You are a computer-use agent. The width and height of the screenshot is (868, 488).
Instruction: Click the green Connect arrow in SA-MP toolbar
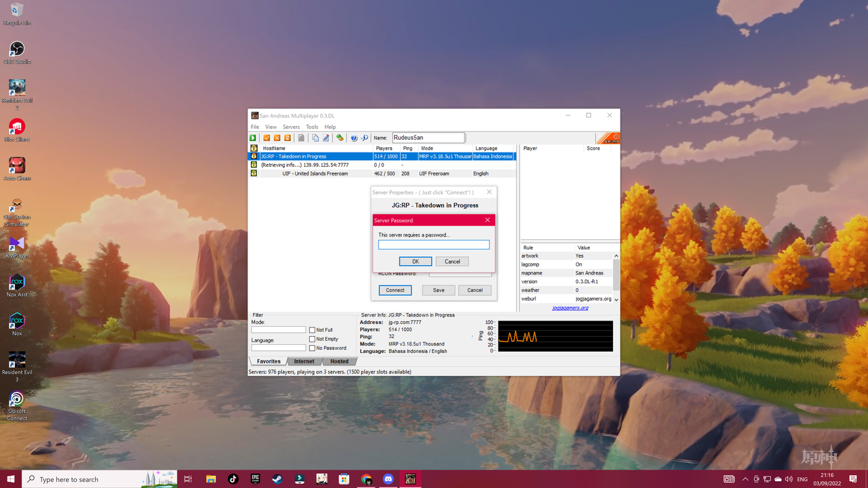(x=254, y=138)
